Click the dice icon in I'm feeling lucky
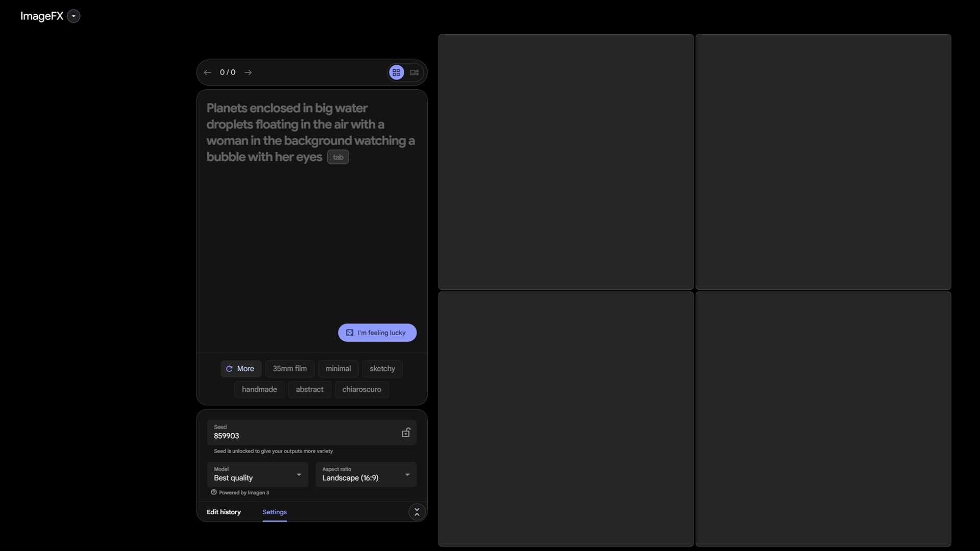980x551 pixels. 349,332
